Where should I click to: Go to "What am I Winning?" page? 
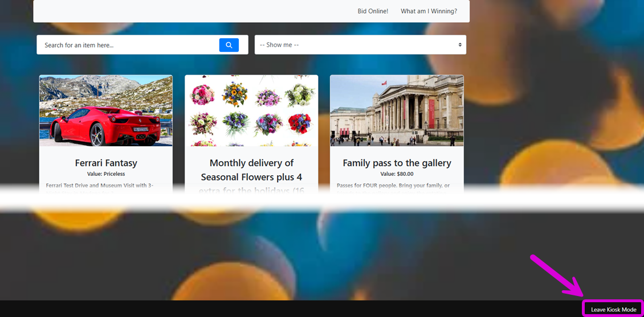click(x=429, y=11)
